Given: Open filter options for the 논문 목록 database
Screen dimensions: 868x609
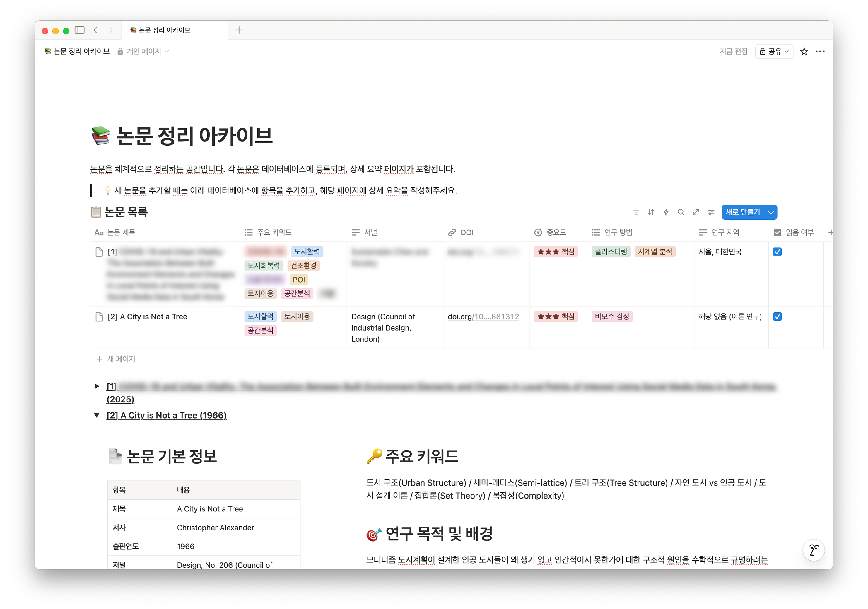Looking at the screenshot, I should pos(636,212).
